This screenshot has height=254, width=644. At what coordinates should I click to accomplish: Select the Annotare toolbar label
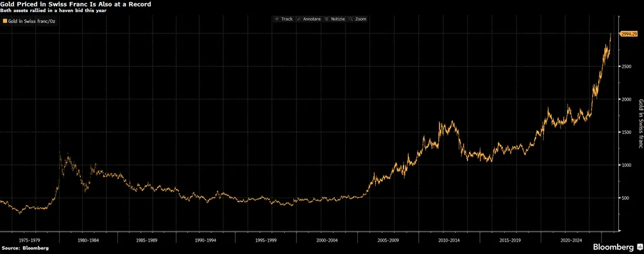[312, 19]
